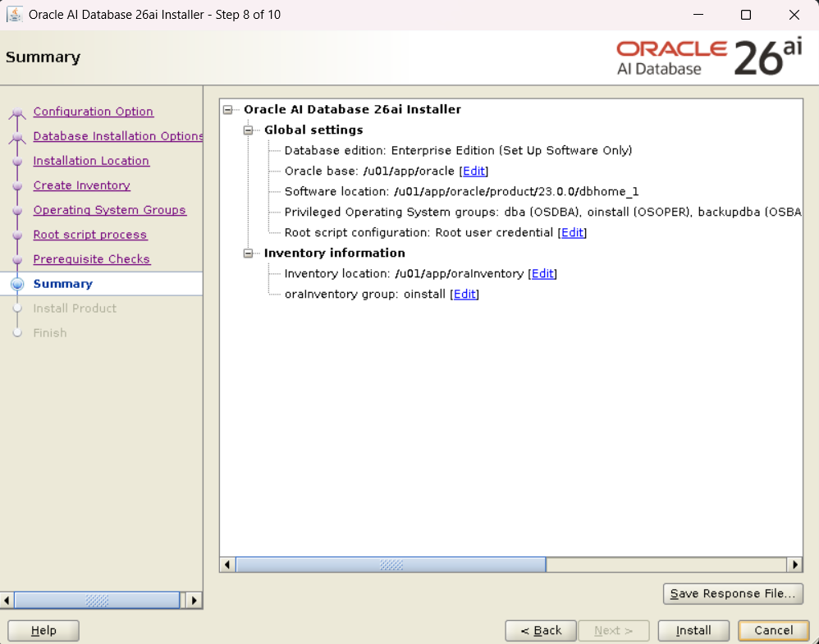Open Help for the installer
Image resolution: width=819 pixels, height=644 pixels.
(x=43, y=630)
